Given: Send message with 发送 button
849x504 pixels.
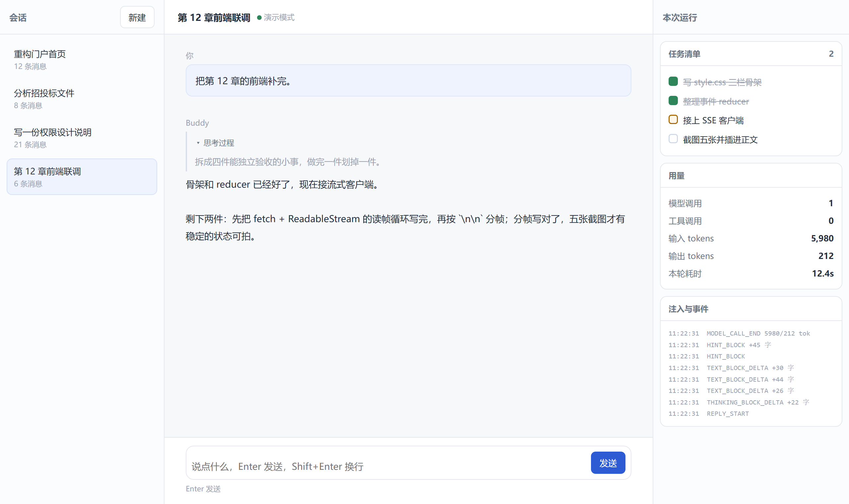Looking at the screenshot, I should (x=608, y=463).
